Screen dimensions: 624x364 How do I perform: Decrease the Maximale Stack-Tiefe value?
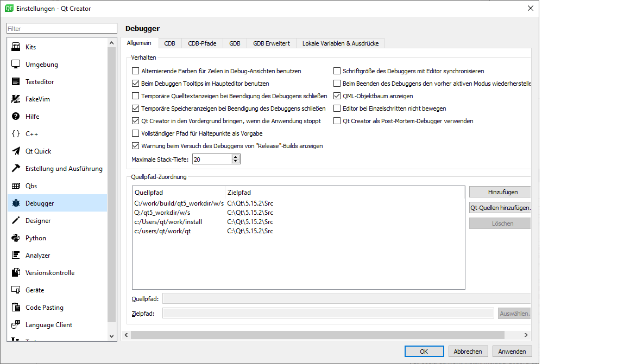click(x=236, y=161)
